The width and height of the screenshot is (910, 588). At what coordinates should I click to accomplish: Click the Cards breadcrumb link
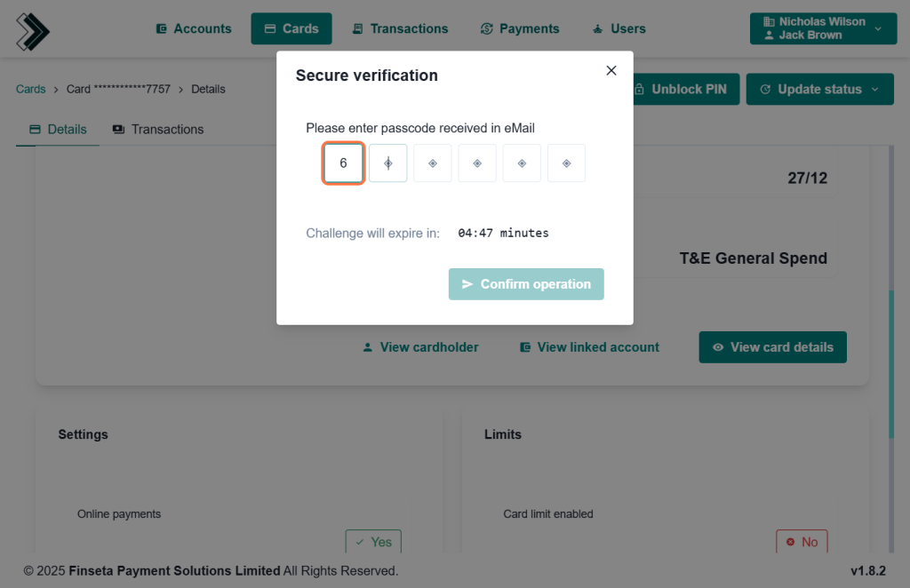tap(31, 89)
